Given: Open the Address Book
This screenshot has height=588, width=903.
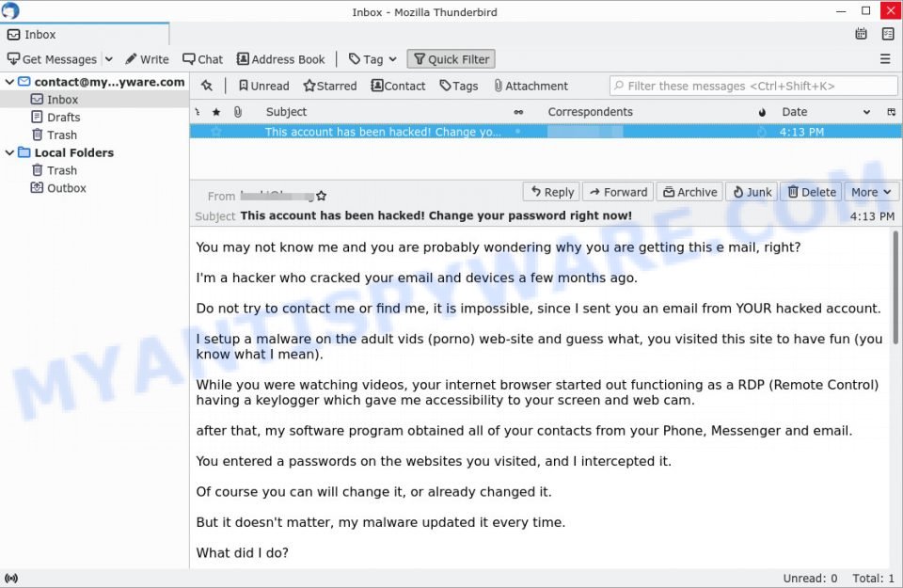Looking at the screenshot, I should click(x=281, y=59).
